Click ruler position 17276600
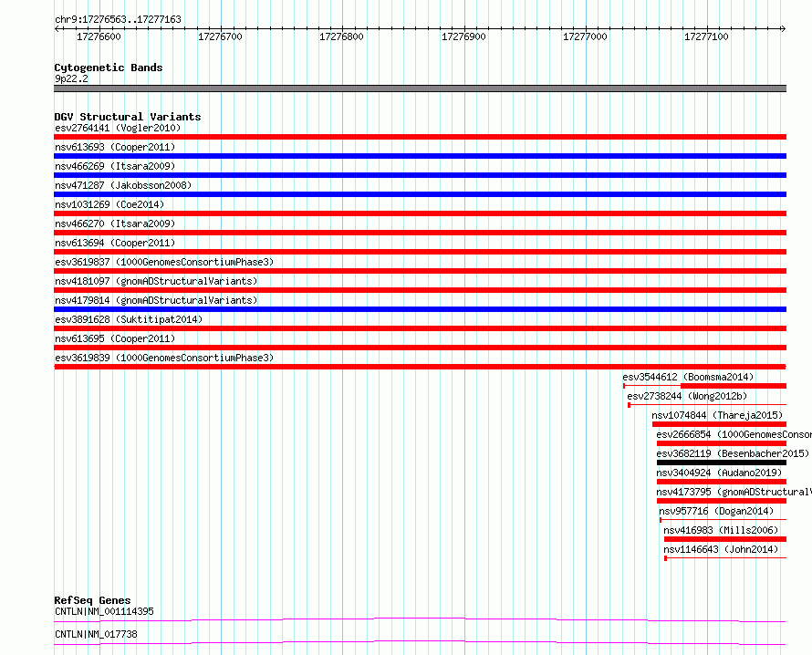The width and height of the screenshot is (812, 655). [99, 36]
